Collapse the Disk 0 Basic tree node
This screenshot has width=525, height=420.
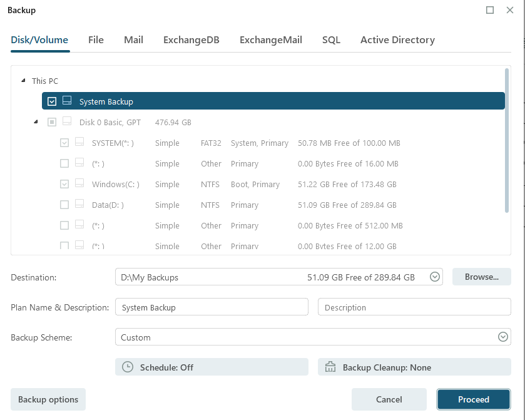(x=36, y=122)
